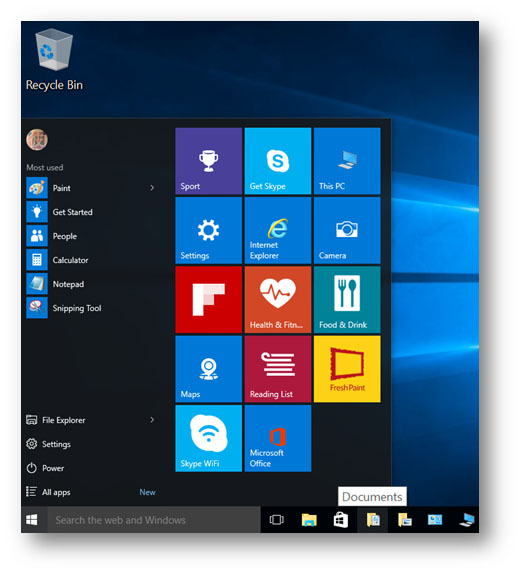Open the Food & Drink tile
Screen dimensions: 521x575
point(347,300)
